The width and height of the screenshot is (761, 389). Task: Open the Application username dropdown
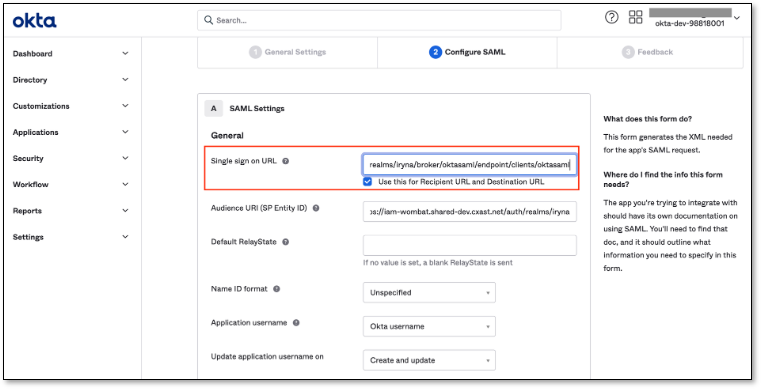click(429, 326)
